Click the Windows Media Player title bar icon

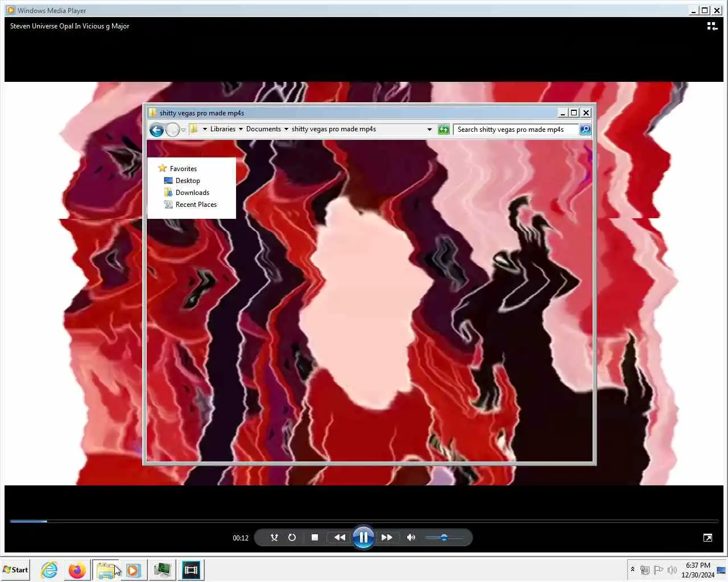10,10
